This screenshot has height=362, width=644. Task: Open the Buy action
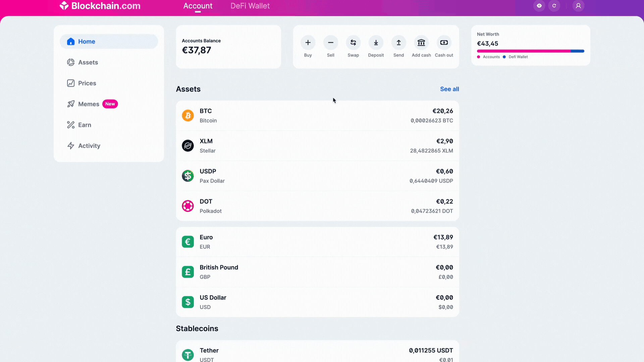pos(308,43)
